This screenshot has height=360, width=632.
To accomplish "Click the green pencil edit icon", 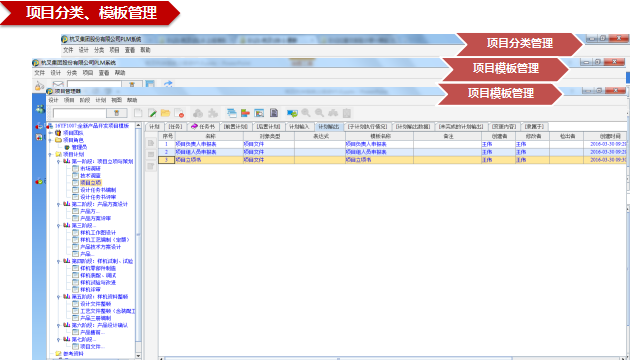I will pos(152,113).
